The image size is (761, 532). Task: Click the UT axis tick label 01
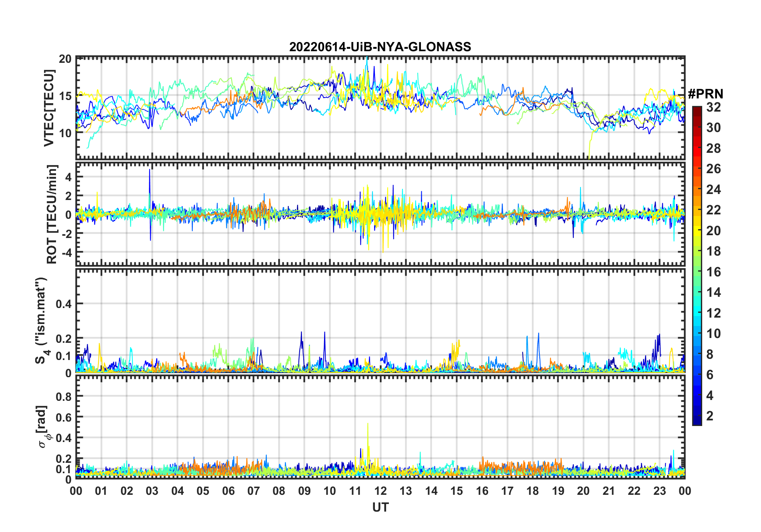101,491
